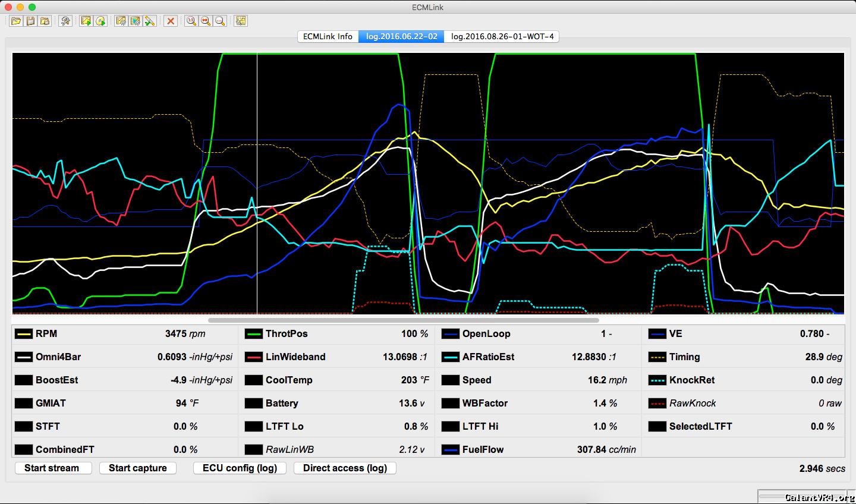Click the Start capture button
Image resolution: width=856 pixels, height=504 pixels.
click(x=138, y=468)
